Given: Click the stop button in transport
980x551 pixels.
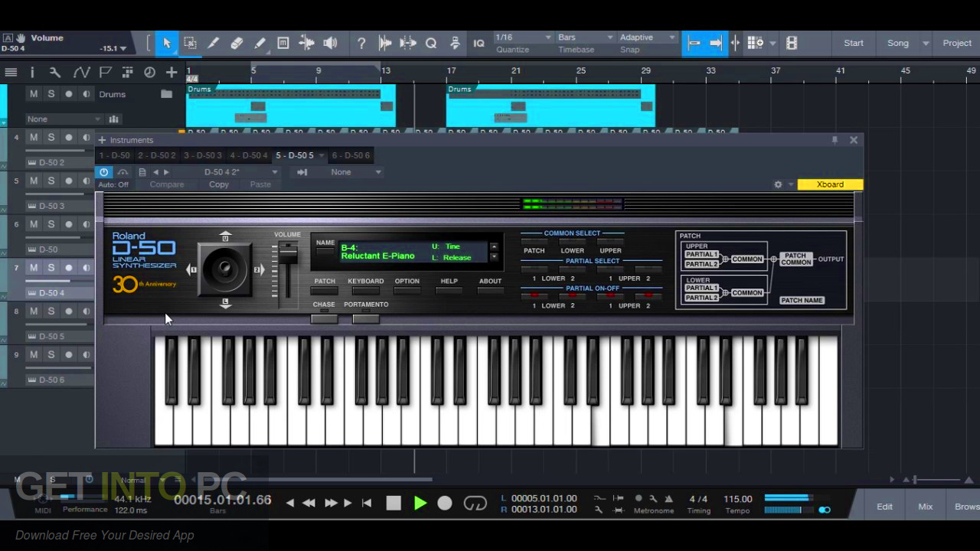Looking at the screenshot, I should coord(394,504).
